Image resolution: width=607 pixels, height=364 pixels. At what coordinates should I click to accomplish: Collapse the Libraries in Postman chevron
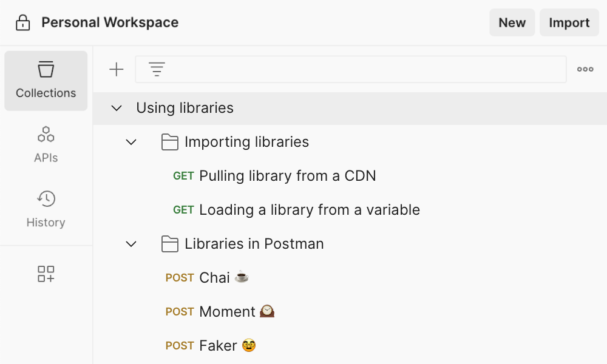[131, 244]
